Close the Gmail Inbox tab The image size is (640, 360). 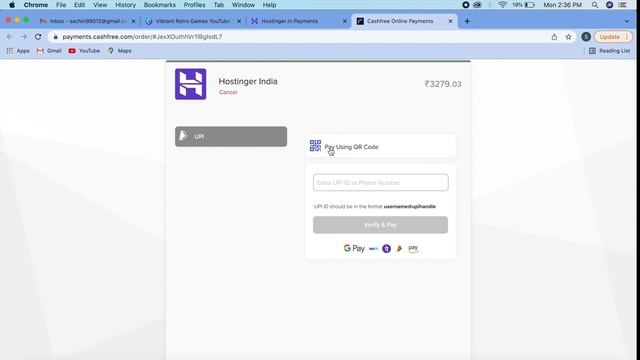(x=133, y=21)
